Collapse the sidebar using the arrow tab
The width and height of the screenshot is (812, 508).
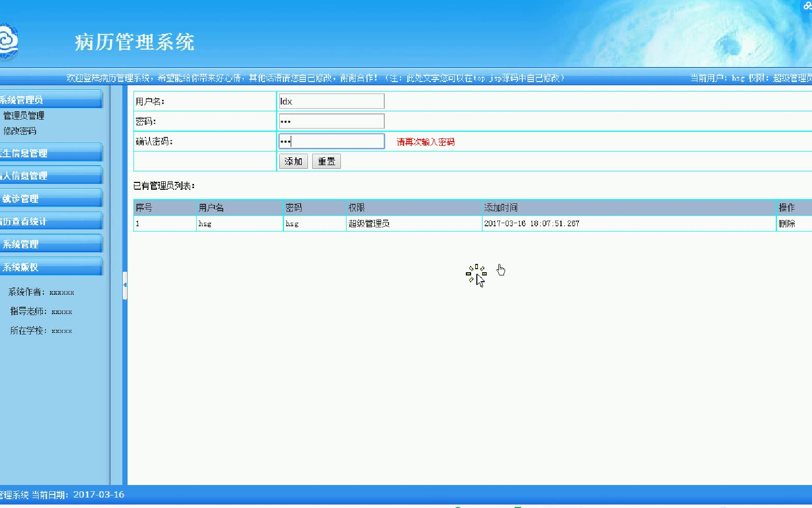point(125,285)
